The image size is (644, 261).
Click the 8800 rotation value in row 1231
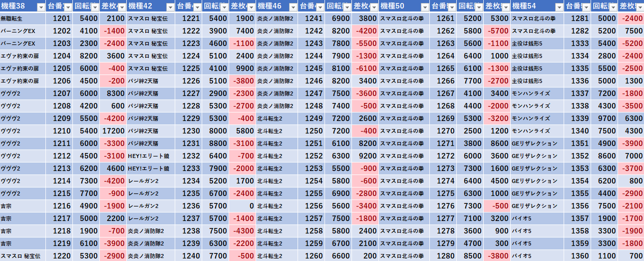click(x=216, y=143)
